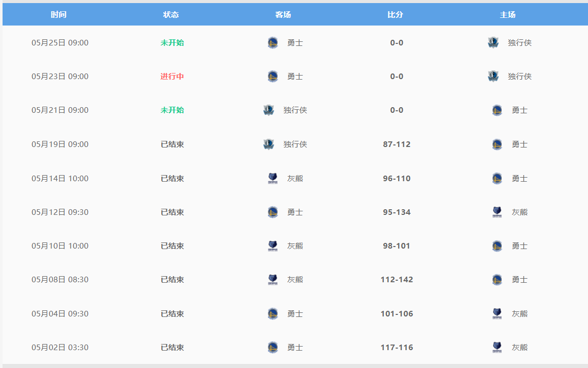Click the Warriors logo in 05月04日 row

pos(273,314)
